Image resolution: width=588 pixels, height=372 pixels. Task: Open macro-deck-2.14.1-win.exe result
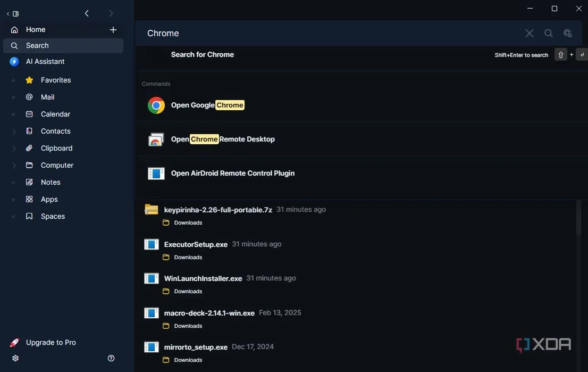pyautogui.click(x=209, y=313)
